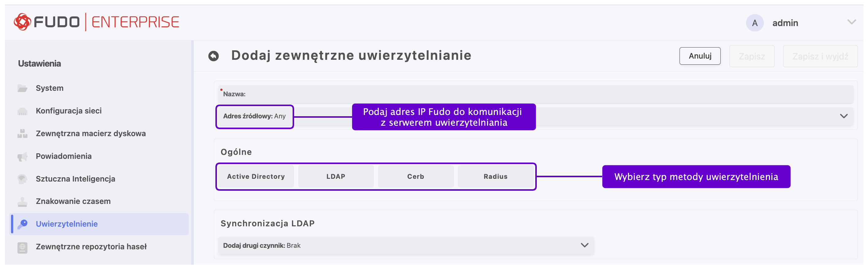Expand the admin user menu chevron

pyautogui.click(x=851, y=22)
